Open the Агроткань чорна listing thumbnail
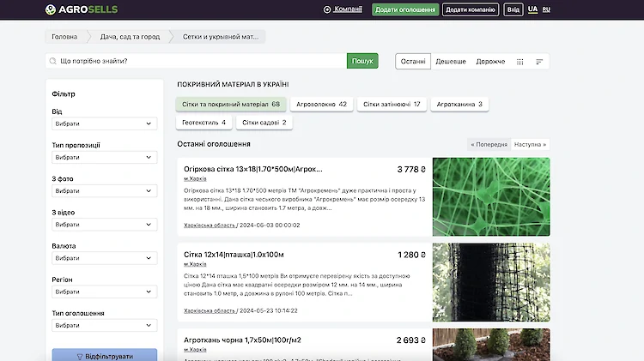This screenshot has height=361, width=644. [x=491, y=345]
